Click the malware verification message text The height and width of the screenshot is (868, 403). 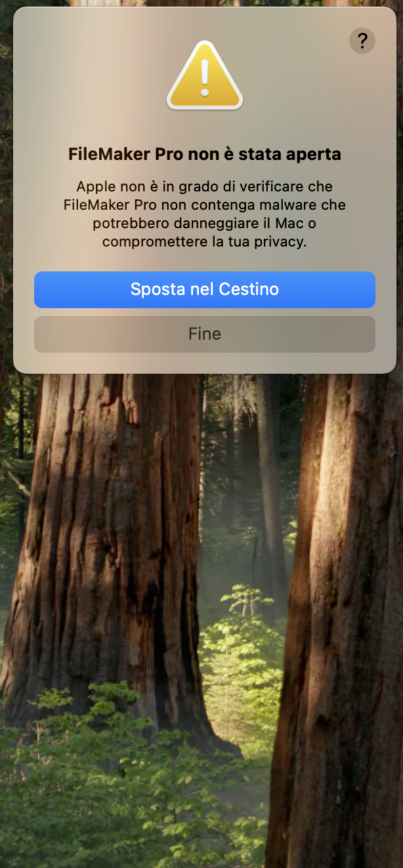205,214
